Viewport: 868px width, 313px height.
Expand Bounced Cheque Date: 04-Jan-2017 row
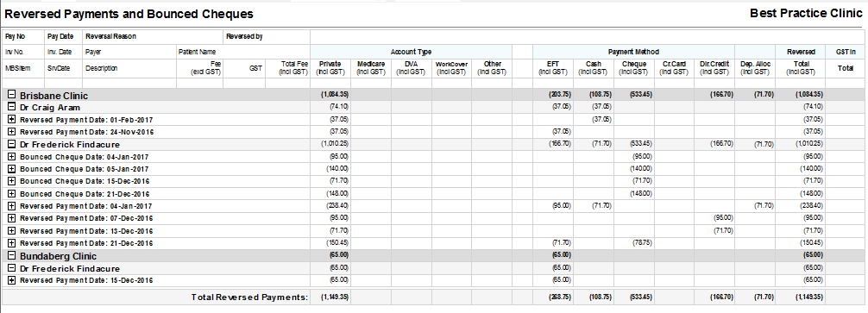click(x=11, y=157)
